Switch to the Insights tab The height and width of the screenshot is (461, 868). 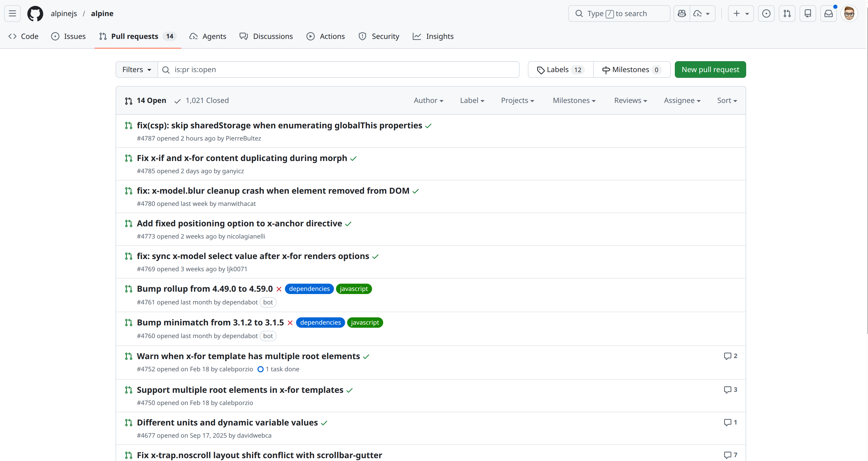(433, 36)
